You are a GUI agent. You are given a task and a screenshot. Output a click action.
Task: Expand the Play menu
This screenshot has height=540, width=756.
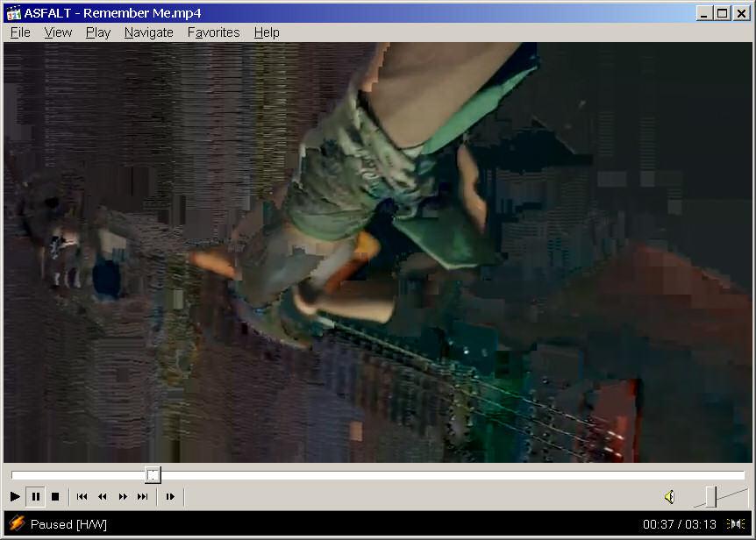pos(98,32)
